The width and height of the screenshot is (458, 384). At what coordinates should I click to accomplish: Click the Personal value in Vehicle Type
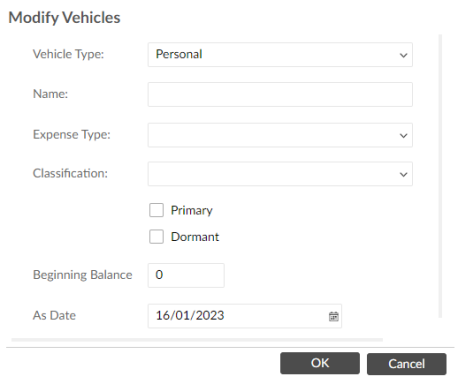(179, 54)
